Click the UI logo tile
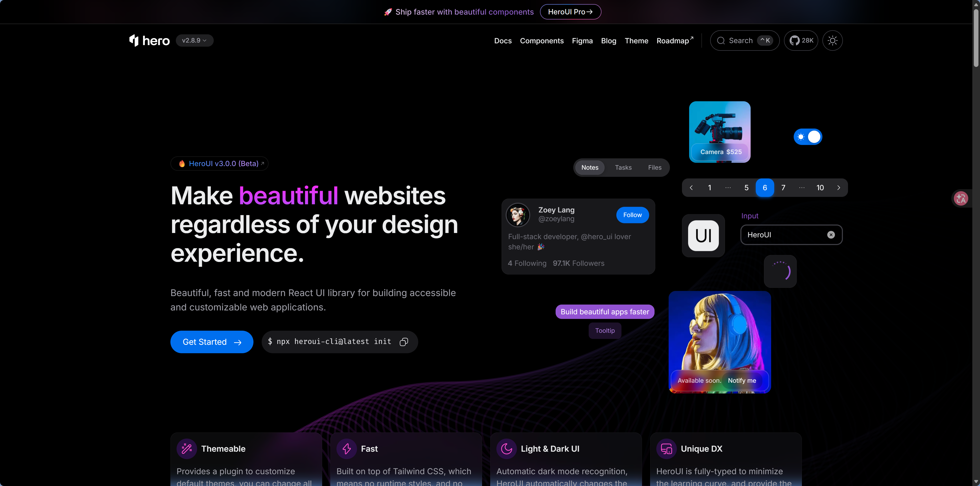This screenshot has width=980, height=486. (703, 236)
